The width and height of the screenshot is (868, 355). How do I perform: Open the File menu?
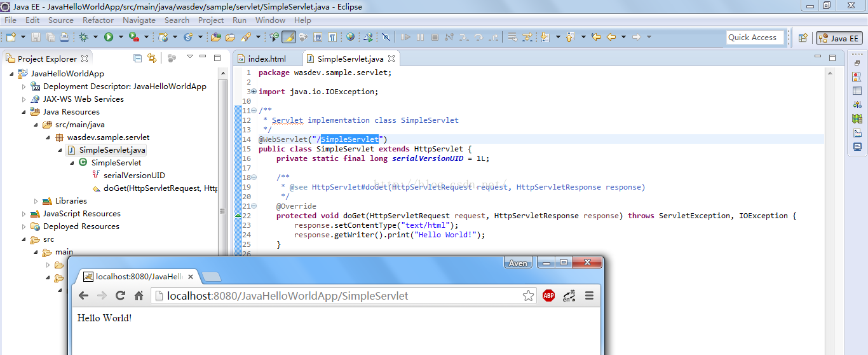pos(10,20)
